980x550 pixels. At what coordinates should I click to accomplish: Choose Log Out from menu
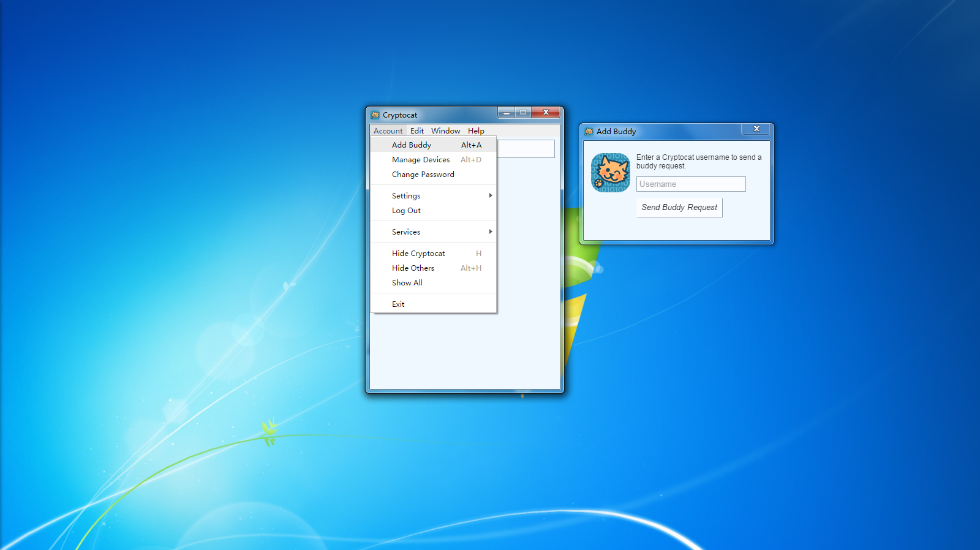[x=434, y=211]
